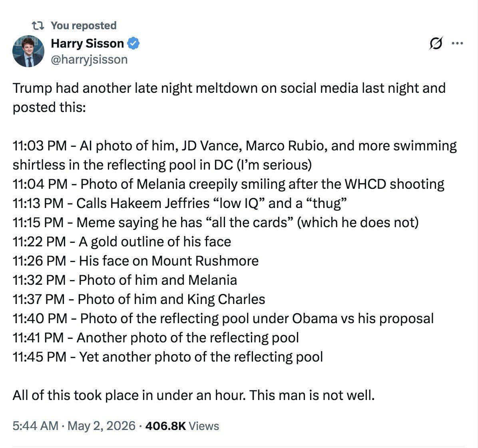Click the 11:37 PM King Charles line
Viewport: 478px width, 448px height.
click(x=139, y=299)
